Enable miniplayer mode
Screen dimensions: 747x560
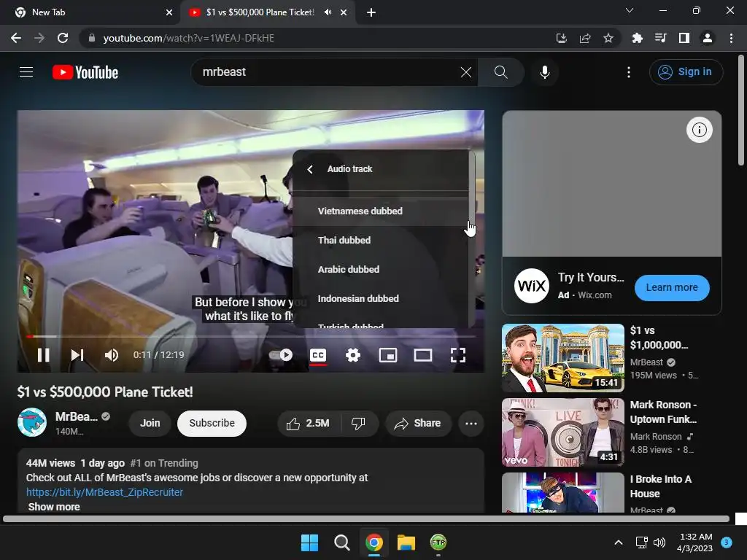coord(388,355)
